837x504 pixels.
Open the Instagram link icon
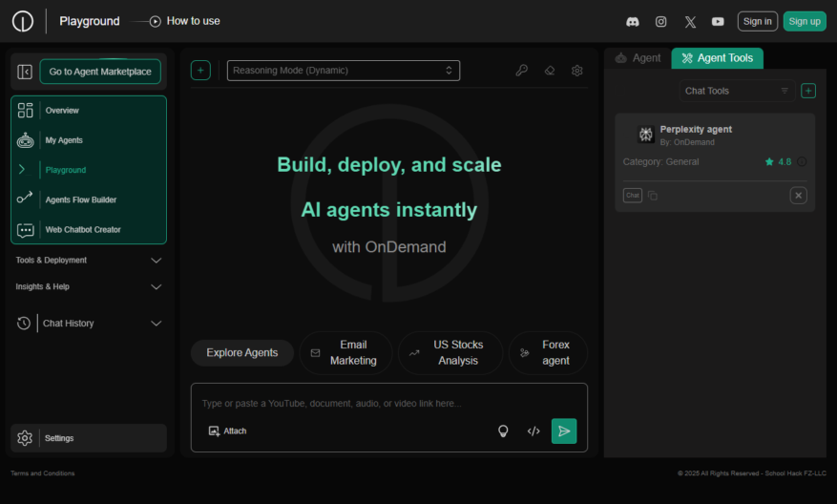(660, 21)
